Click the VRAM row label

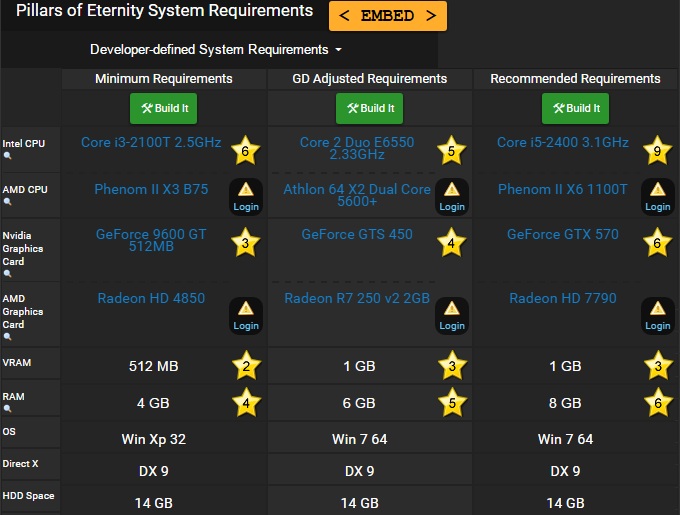tap(16, 362)
